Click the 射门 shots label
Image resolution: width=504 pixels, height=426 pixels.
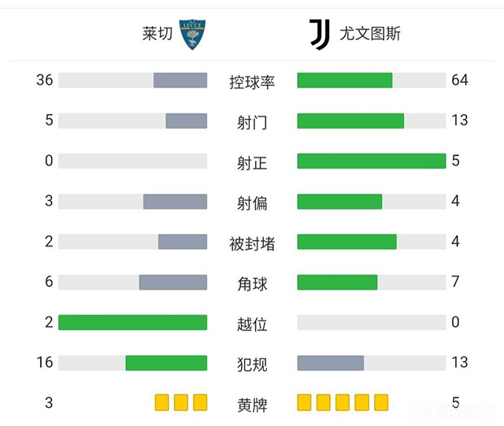pos(252,122)
